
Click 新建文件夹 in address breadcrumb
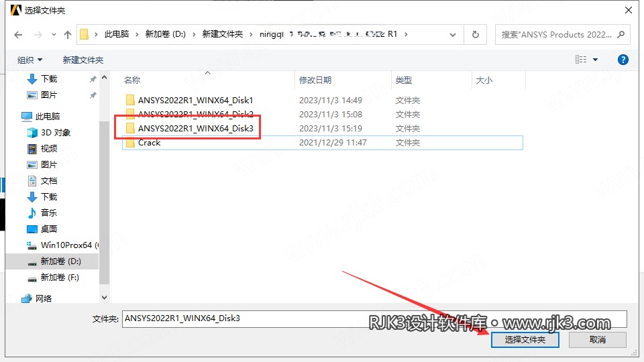222,34
